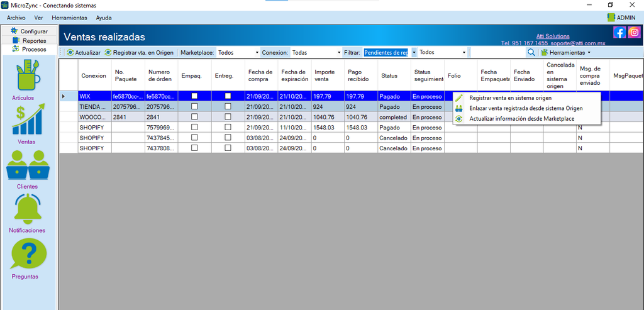This screenshot has width=644, height=310.
Task: Expand the Herramientas toolbar dropdown arrow
Action: click(x=589, y=53)
